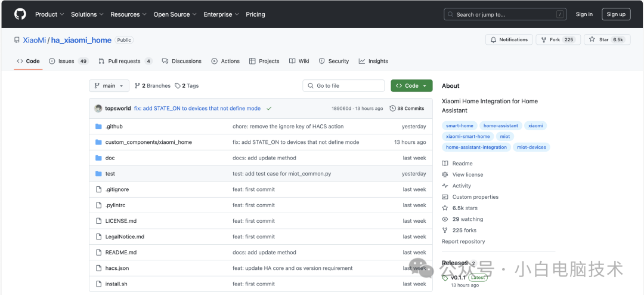Click the Search or jump to field
The height and width of the screenshot is (295, 644).
pos(506,14)
